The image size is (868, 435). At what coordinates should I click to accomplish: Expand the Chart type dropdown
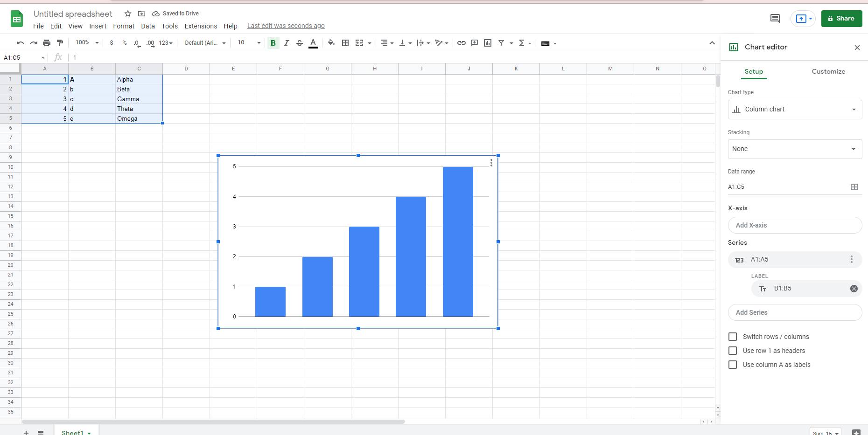pos(794,110)
